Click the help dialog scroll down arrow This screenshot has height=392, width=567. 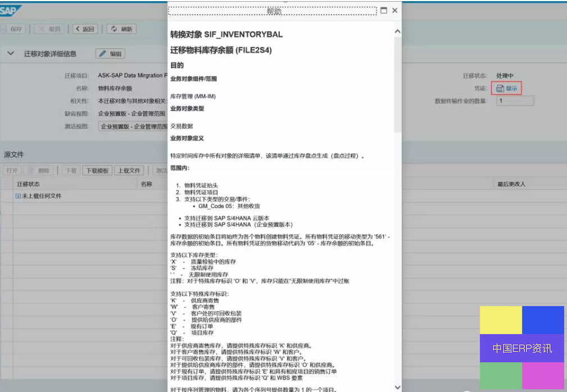397,388
